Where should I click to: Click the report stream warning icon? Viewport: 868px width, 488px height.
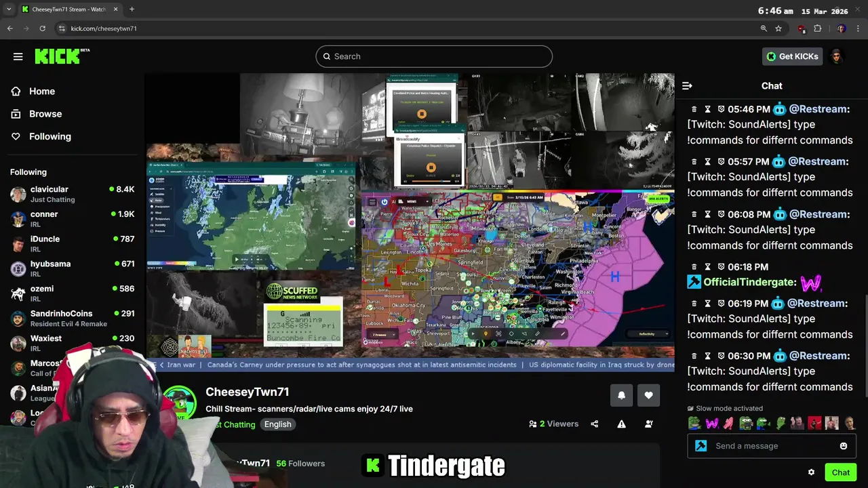click(x=621, y=424)
